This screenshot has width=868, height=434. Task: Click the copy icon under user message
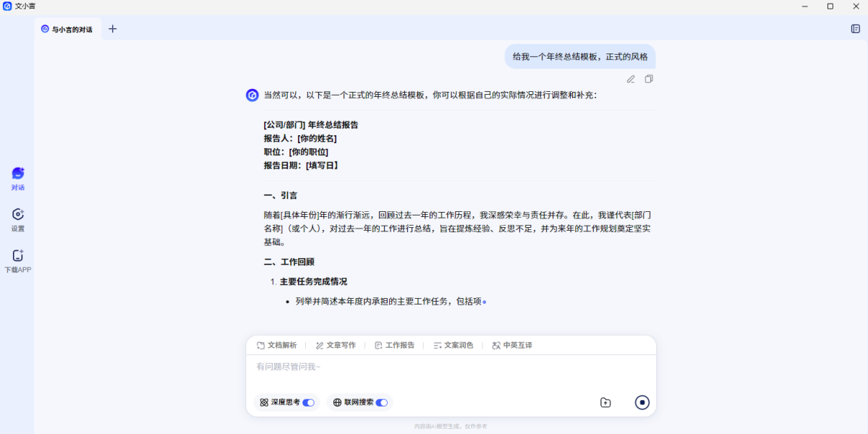point(649,79)
